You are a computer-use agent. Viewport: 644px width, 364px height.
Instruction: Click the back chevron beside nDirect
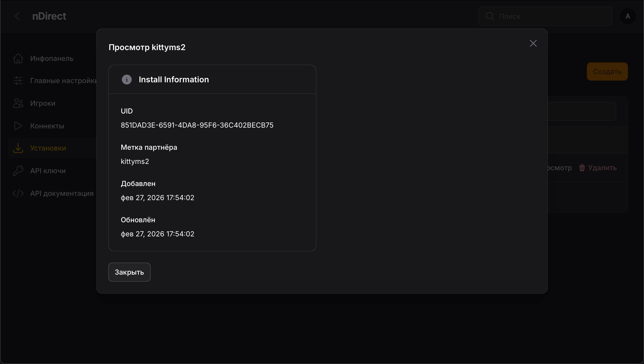(17, 16)
